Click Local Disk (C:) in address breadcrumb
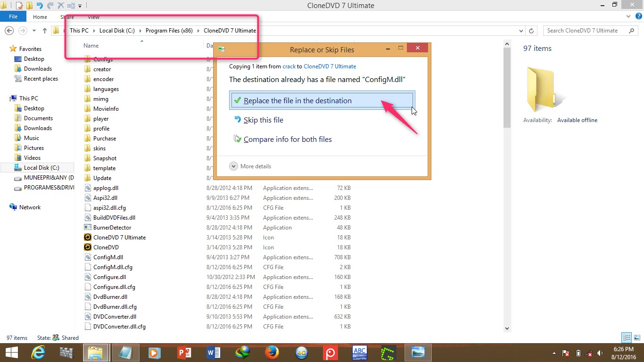 point(117,31)
